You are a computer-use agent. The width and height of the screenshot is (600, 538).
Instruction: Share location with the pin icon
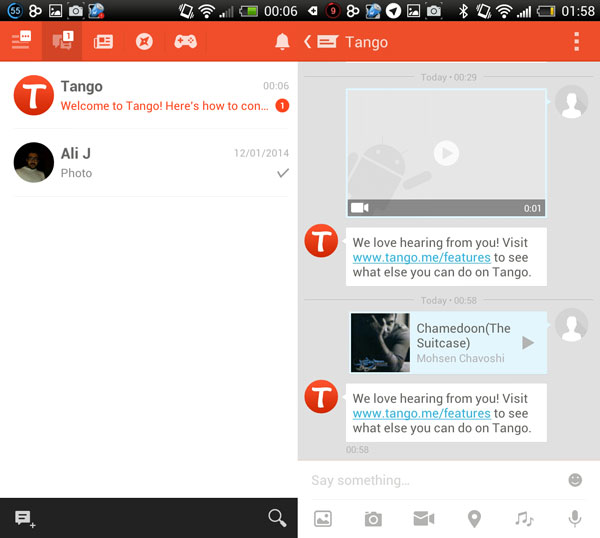coord(474,518)
